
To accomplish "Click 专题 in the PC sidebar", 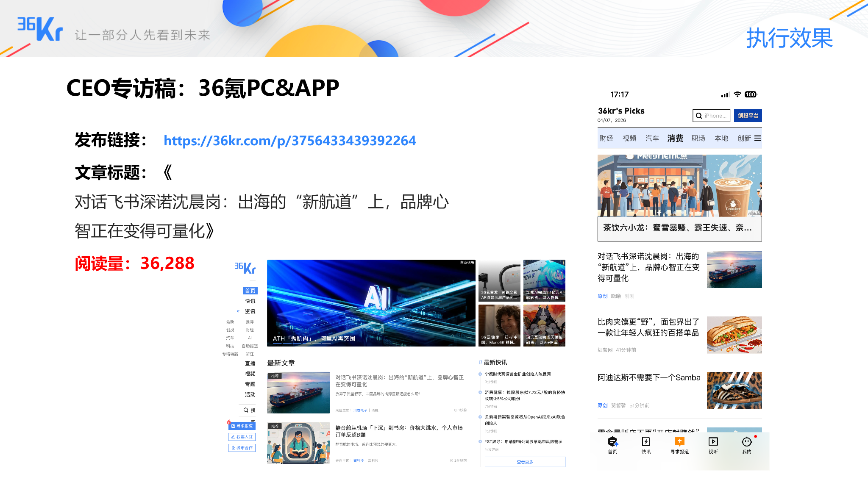I will (x=250, y=384).
